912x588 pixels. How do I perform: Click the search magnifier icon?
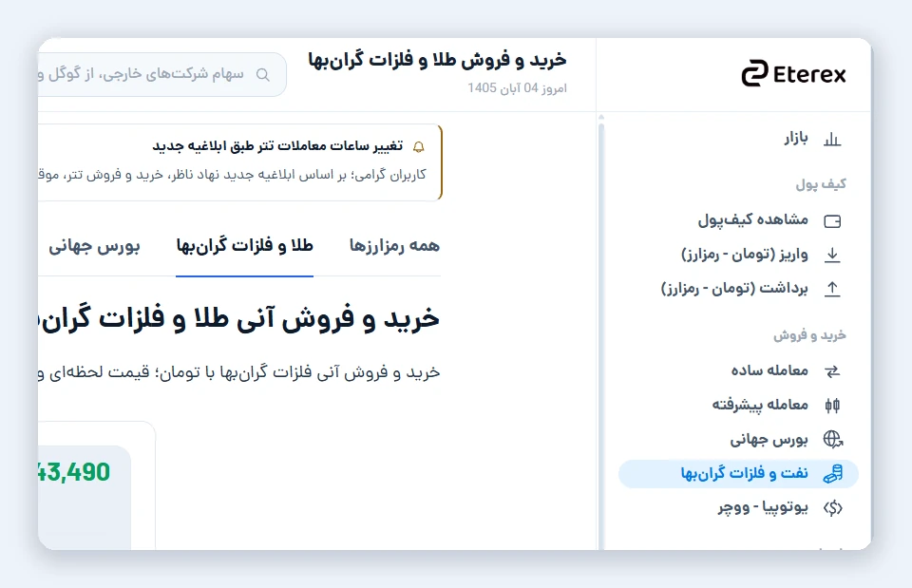tap(263, 75)
